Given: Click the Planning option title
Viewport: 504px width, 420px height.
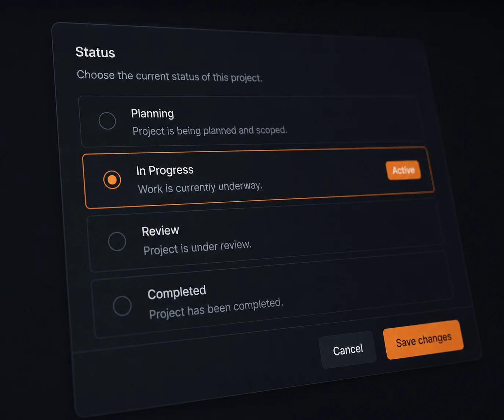Looking at the screenshot, I should [x=152, y=114].
